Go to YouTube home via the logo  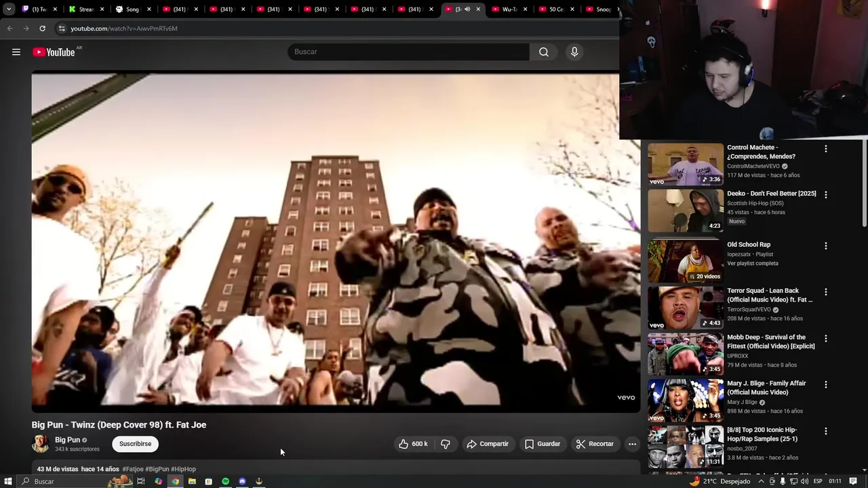[x=54, y=52]
